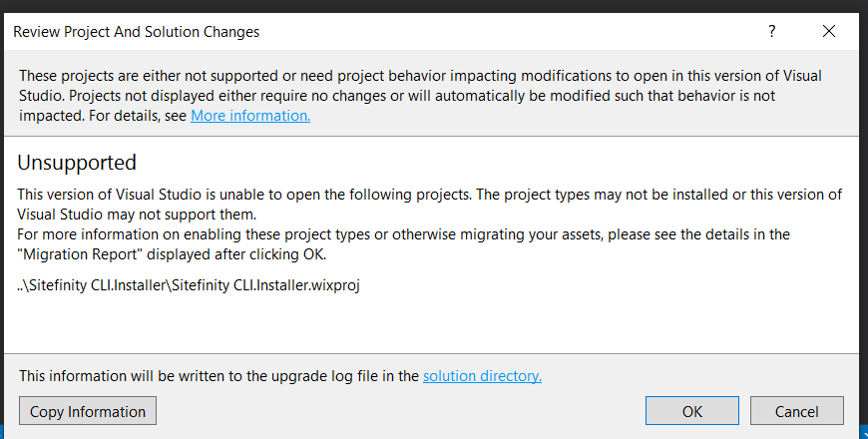Click the Cancel button
Image resolution: width=868 pixels, height=439 pixels.
click(x=796, y=411)
